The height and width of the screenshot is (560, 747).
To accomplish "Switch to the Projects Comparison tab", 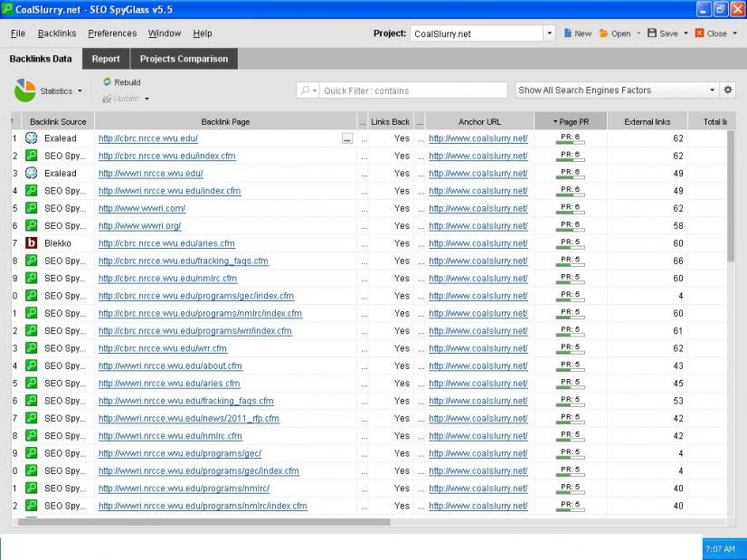I will (184, 59).
